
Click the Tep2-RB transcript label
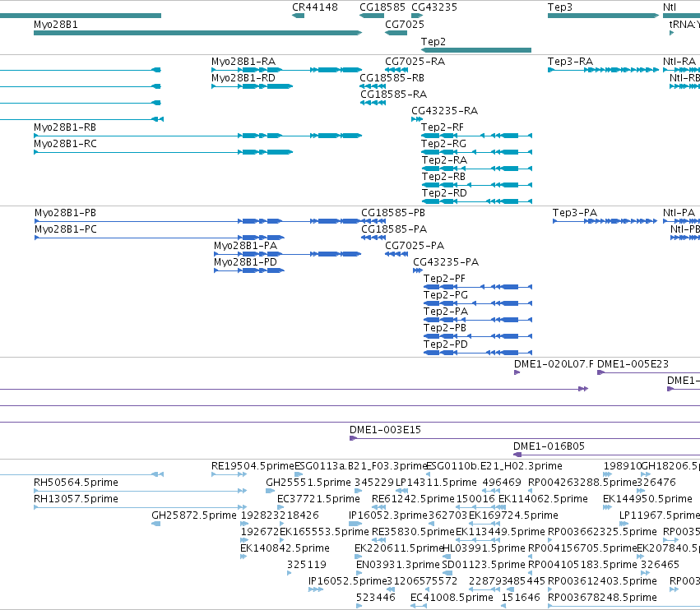[x=443, y=177]
